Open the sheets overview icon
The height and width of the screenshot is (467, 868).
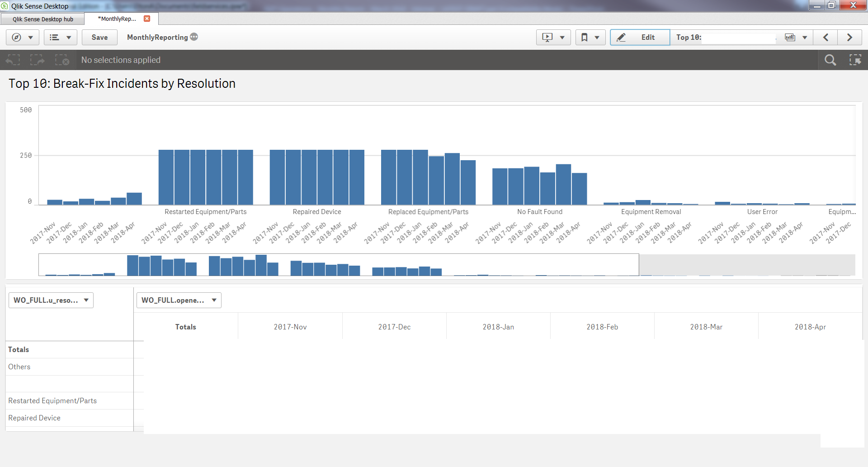(x=790, y=38)
